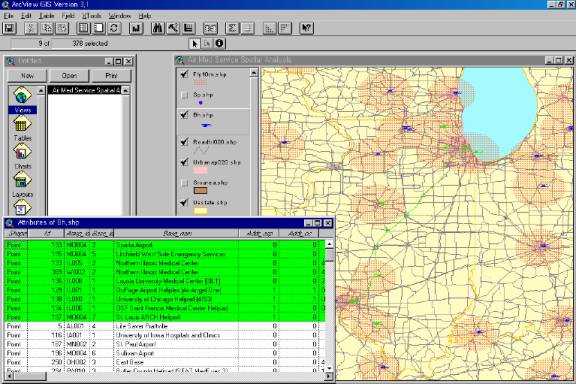Enable the unchecked Sp.shp theme checkbox
Viewport: 576px width, 384px height.
[x=184, y=95]
